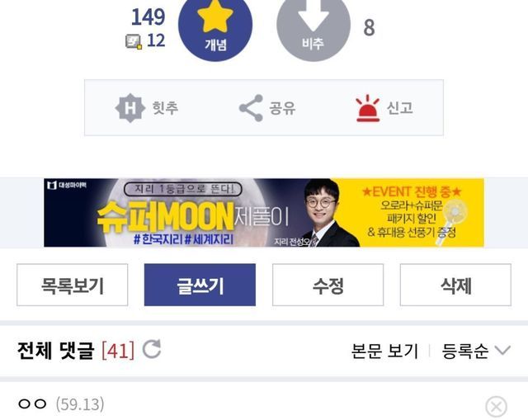The image size is (528, 420).
Task: Write a new post with 글쓰기
Action: click(x=200, y=285)
